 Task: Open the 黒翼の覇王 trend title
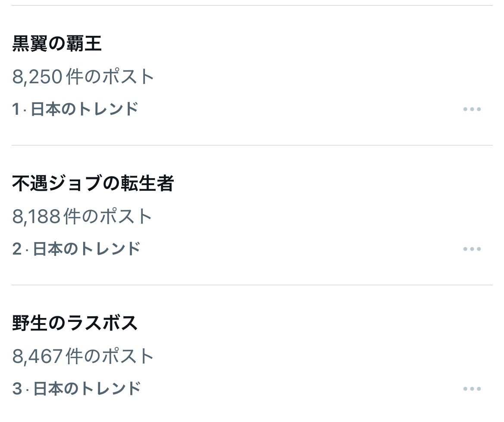point(57,44)
